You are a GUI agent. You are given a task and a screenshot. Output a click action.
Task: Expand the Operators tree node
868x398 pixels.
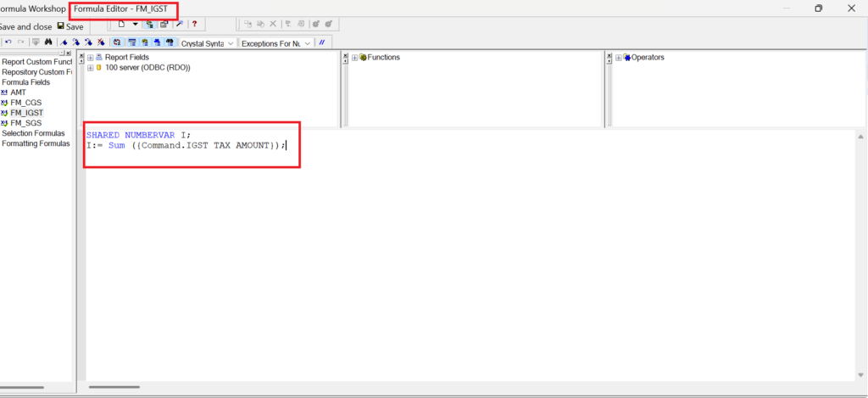(x=619, y=58)
